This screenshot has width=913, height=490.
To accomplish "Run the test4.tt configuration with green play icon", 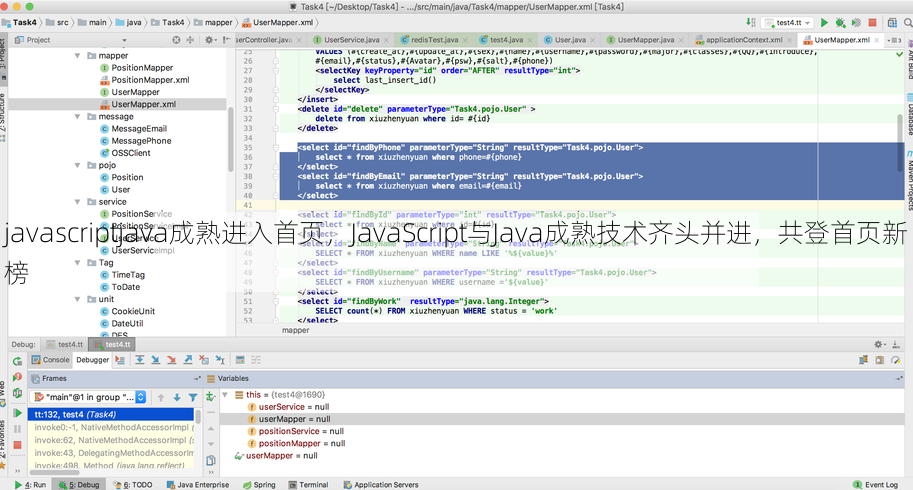I will coord(824,23).
